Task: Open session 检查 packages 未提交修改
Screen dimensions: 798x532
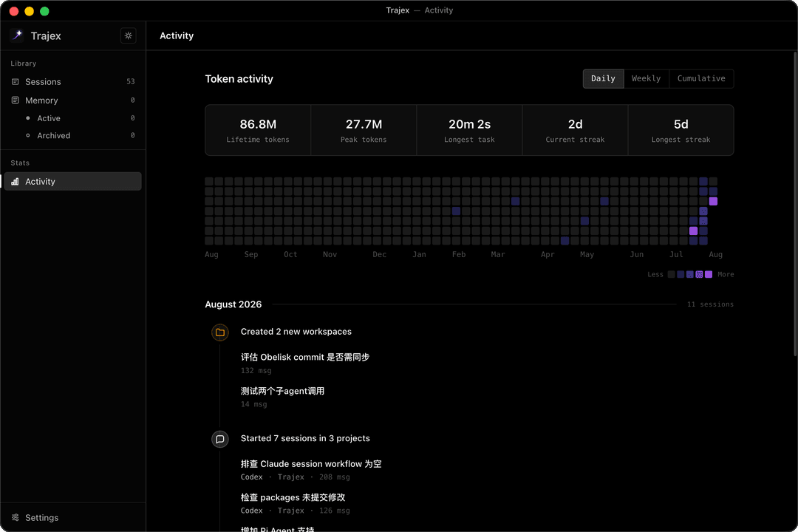Action: pyautogui.click(x=293, y=497)
